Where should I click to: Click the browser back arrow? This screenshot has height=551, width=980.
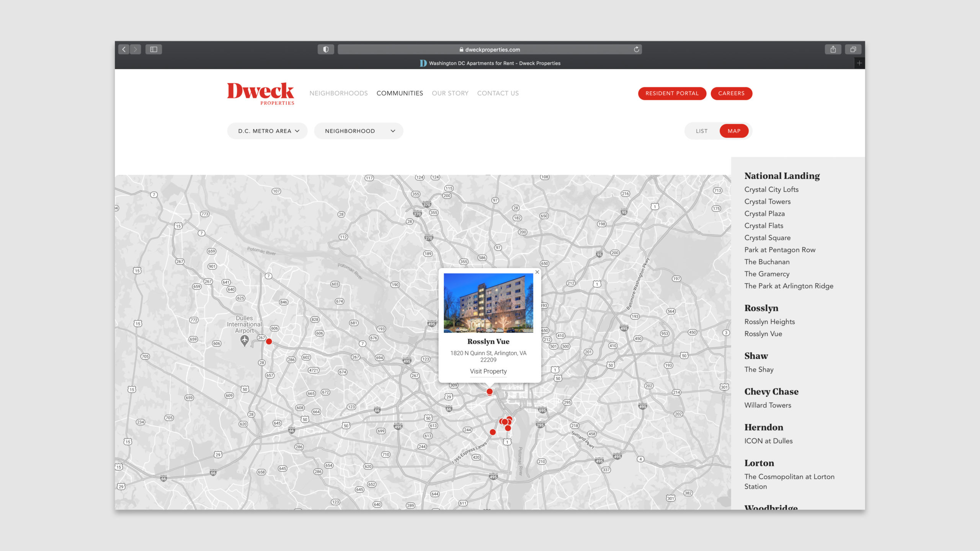point(124,49)
